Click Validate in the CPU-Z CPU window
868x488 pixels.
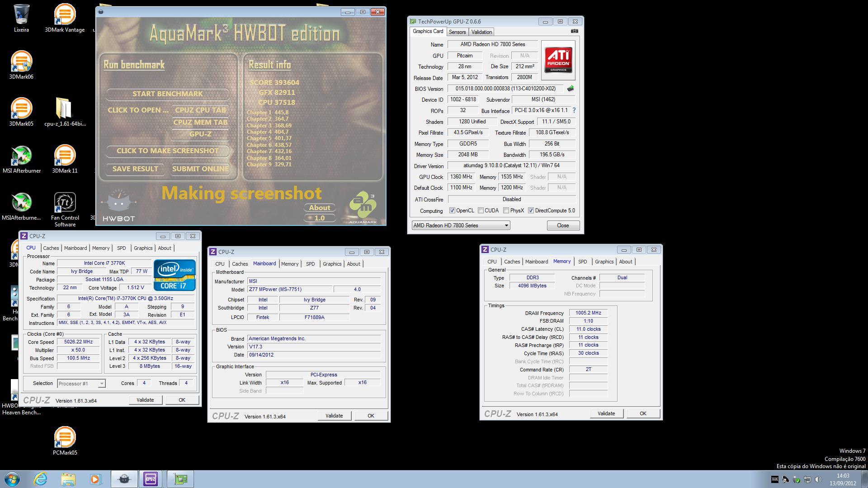pyautogui.click(x=145, y=400)
